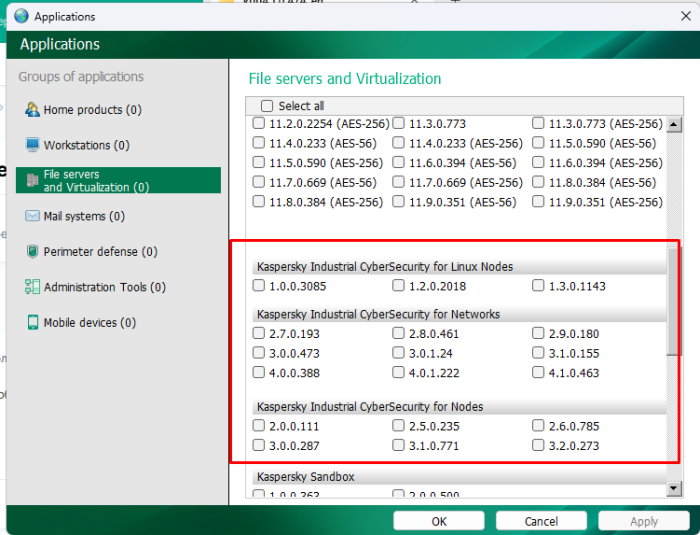Check Networks version 3.1.0.155
This screenshot has height=535, width=700.
click(x=538, y=353)
